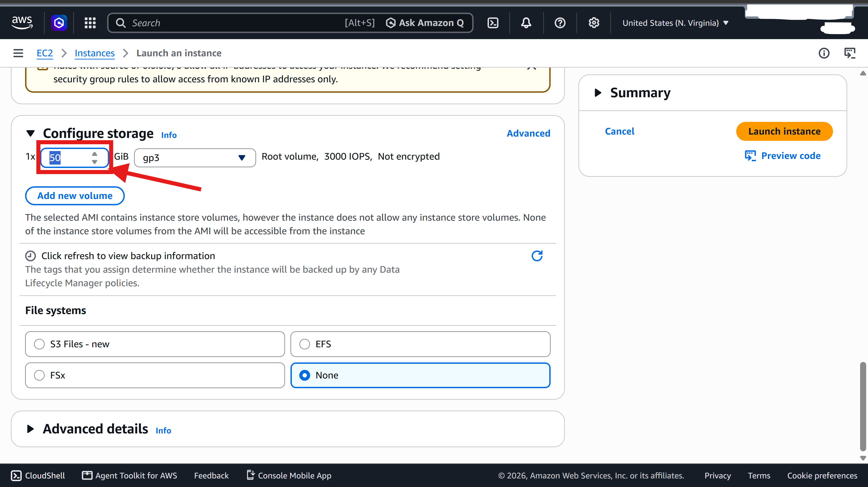Toggle the hamburger navigation menu
The width and height of the screenshot is (868, 487).
[18, 53]
